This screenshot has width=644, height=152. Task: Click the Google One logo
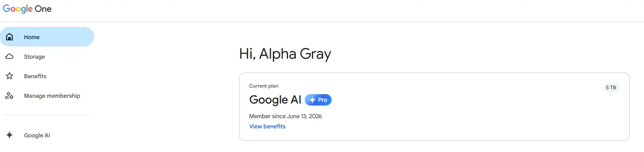27,9
